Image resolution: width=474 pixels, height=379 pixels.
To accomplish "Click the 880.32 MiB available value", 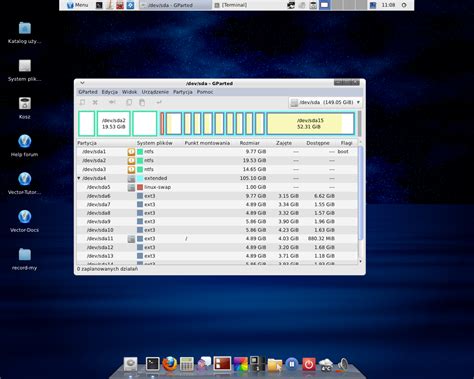I will 321,239.
